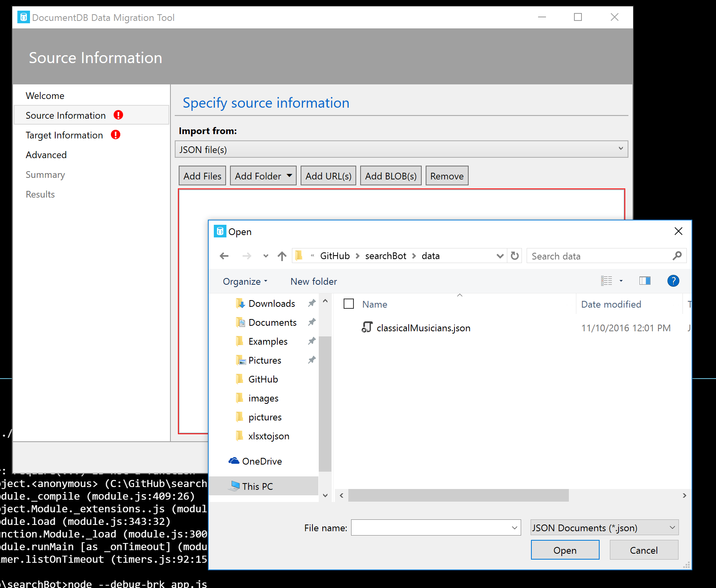Toggle the preview pane icon

click(x=645, y=281)
